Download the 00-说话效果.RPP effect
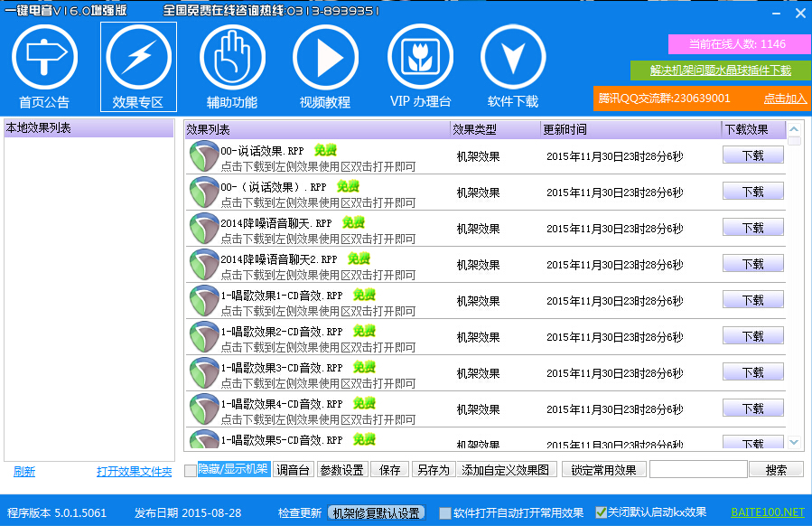Screen dimensions: 812x526 point(752,155)
